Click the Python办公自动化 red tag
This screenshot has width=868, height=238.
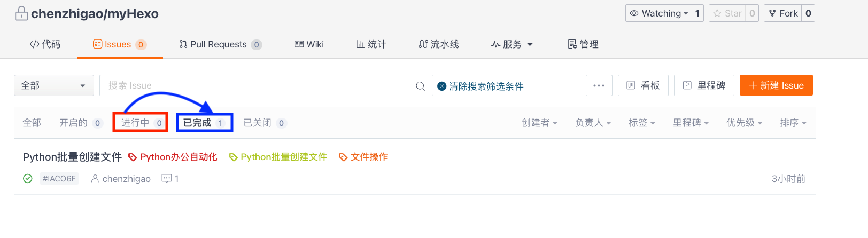(x=173, y=157)
